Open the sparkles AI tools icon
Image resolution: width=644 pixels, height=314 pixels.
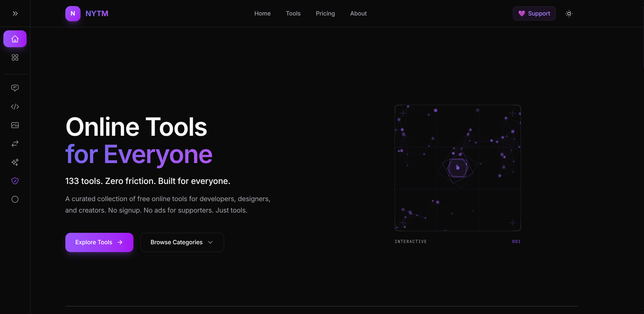pyautogui.click(x=15, y=162)
